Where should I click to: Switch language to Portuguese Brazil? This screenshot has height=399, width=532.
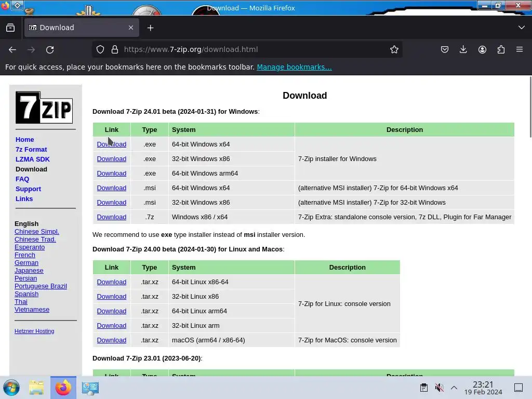click(x=41, y=286)
